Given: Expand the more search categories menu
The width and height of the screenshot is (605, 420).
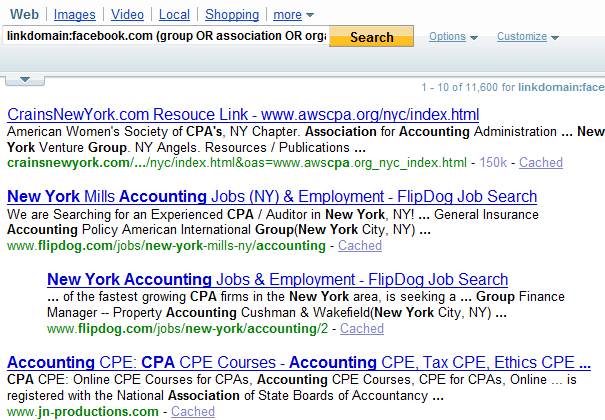Looking at the screenshot, I should pos(293,15).
